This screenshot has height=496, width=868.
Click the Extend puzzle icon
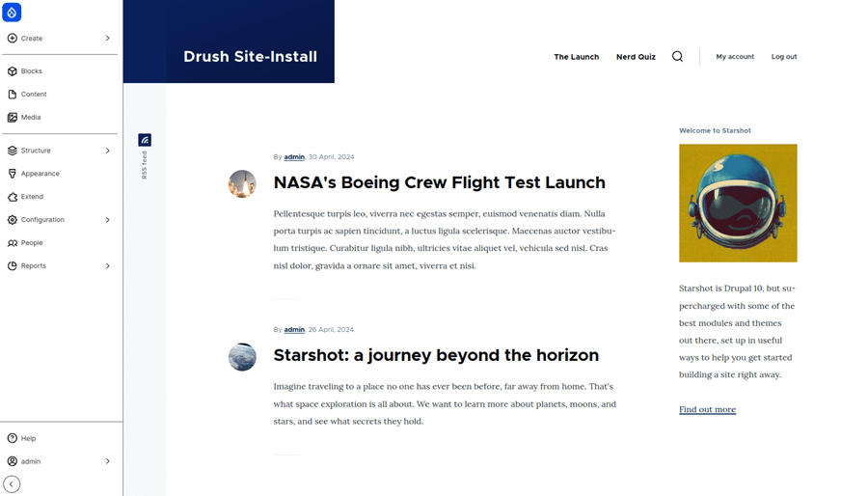click(x=13, y=197)
